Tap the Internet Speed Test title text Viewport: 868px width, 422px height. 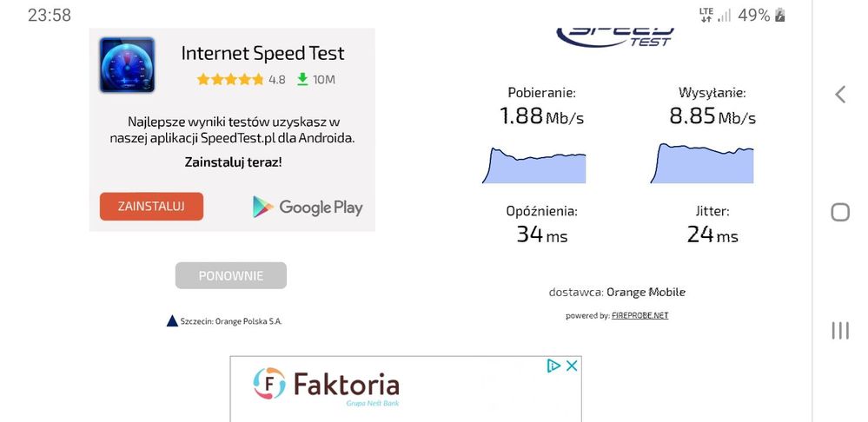point(262,53)
